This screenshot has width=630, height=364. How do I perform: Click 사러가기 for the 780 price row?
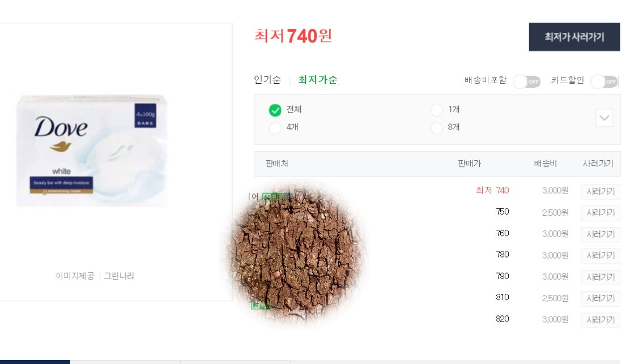pos(601,255)
